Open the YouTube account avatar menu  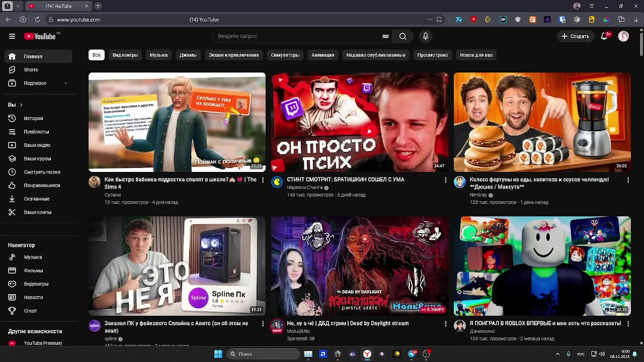(x=623, y=36)
